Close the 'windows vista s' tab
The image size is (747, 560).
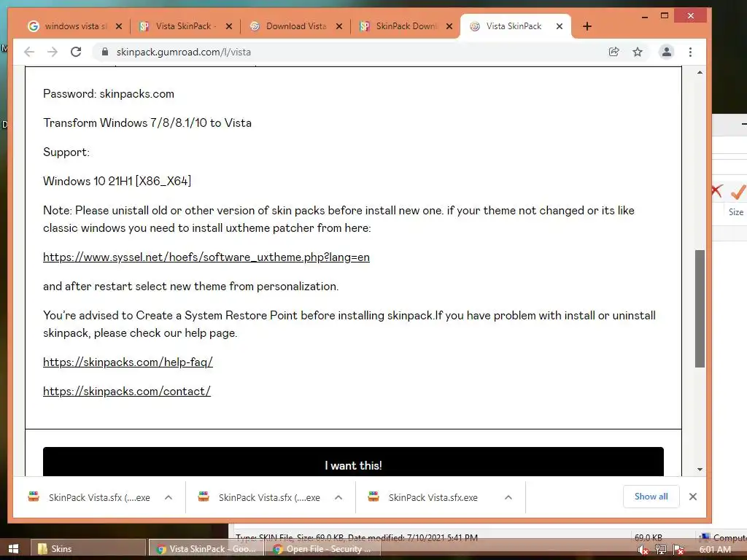[x=119, y=27]
